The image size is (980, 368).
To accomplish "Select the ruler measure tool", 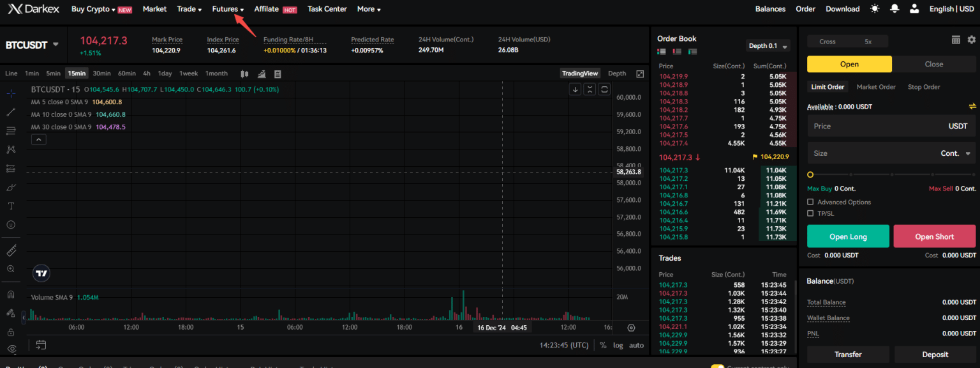I will 10,249.
